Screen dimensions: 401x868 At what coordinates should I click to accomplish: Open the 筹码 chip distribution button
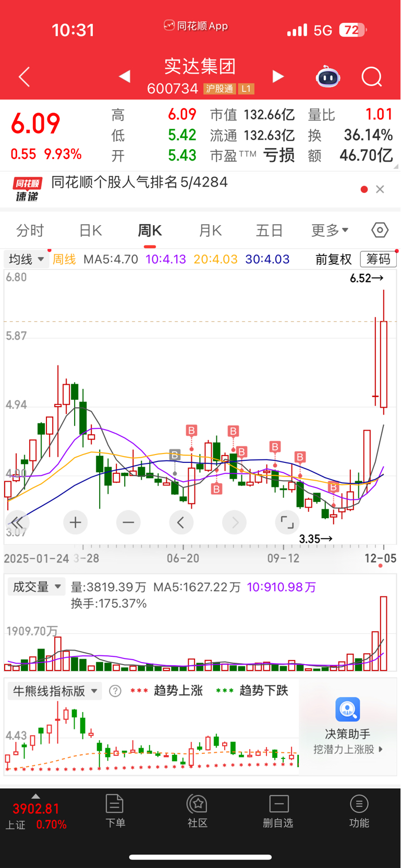[x=378, y=259]
